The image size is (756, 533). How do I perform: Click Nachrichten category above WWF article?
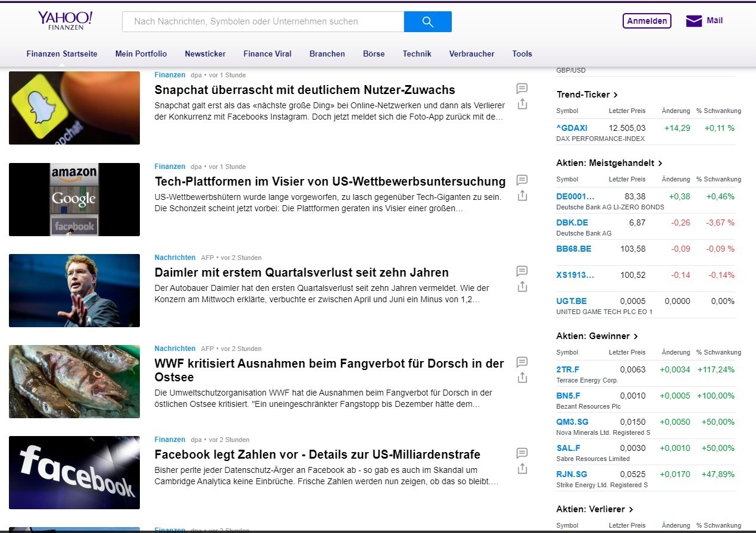[175, 349]
